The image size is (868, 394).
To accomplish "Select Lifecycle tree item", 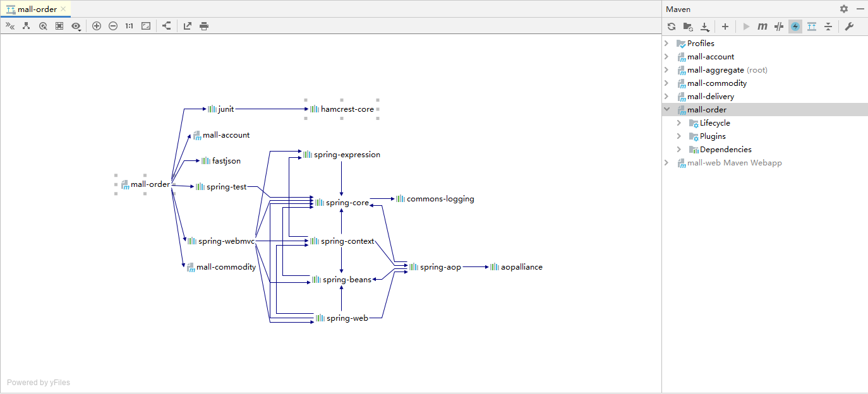I will pos(715,123).
